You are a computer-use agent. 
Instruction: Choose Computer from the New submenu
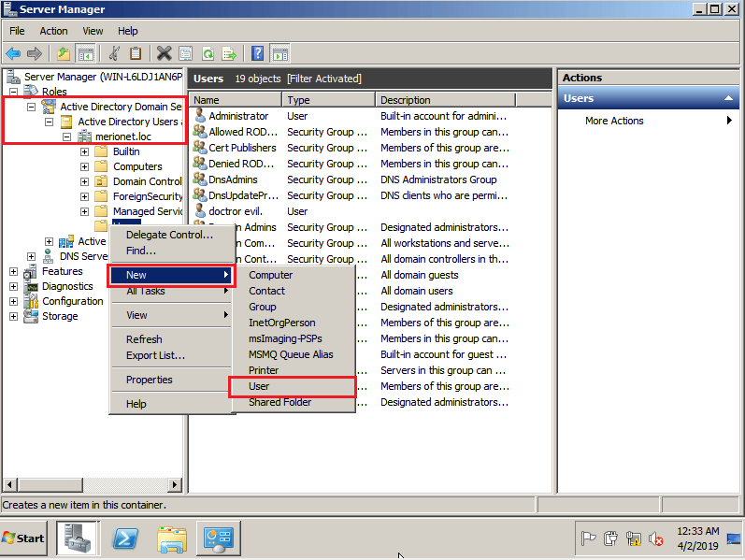tap(294, 275)
